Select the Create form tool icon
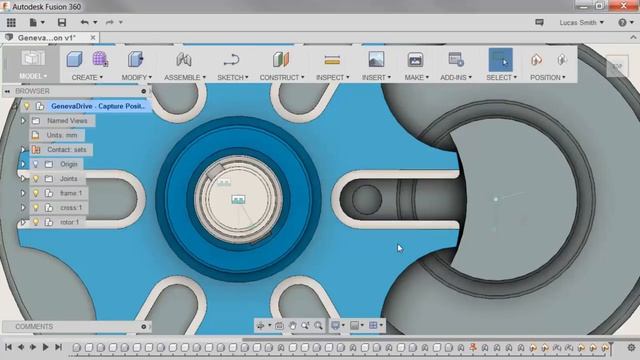The image size is (640, 360). point(100,60)
